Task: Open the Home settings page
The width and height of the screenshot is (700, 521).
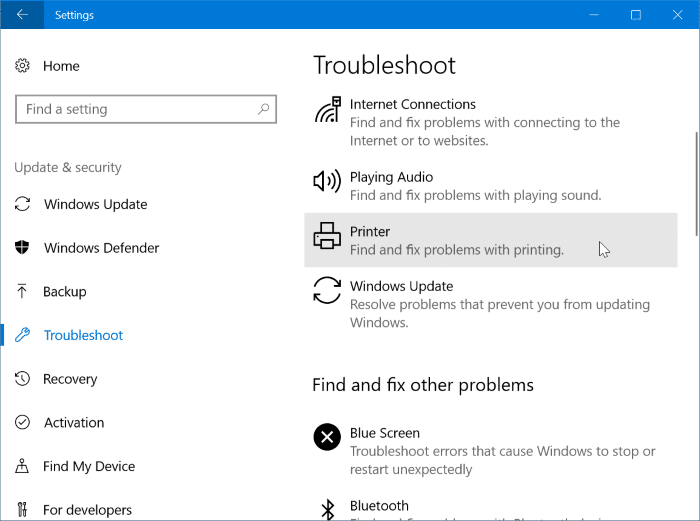Action: coord(61,66)
